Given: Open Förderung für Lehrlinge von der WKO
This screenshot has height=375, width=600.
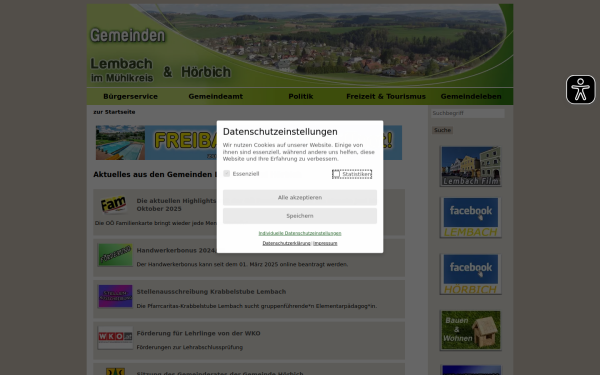Looking at the screenshot, I should [198, 333].
